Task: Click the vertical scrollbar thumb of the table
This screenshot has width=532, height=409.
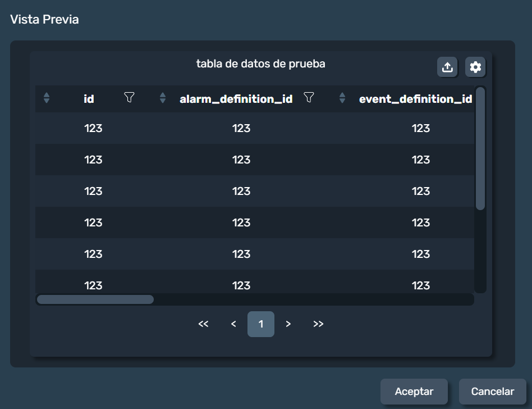Action: (x=480, y=148)
